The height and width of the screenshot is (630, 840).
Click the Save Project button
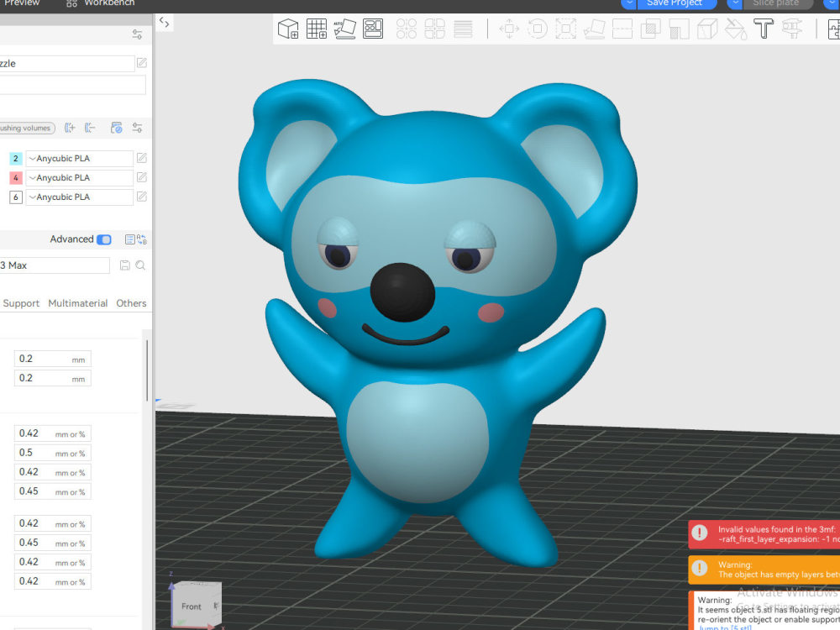(x=676, y=3)
